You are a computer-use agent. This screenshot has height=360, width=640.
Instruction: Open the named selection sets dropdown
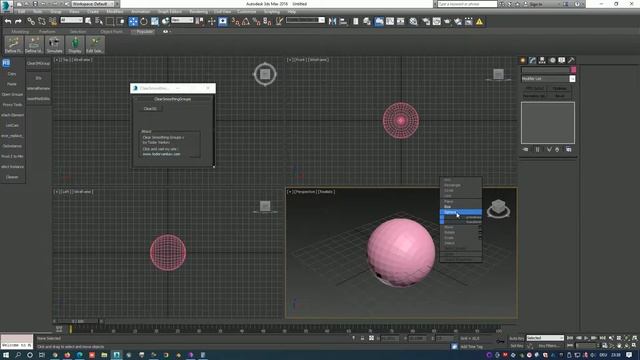(305, 20)
